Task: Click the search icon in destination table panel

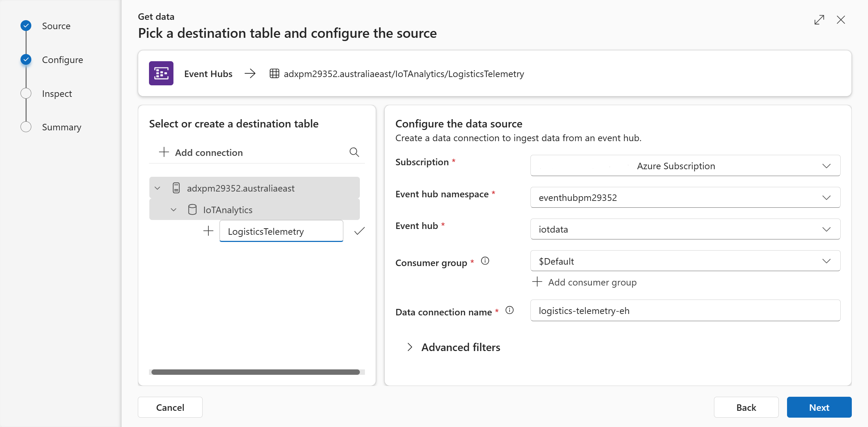Action: [x=354, y=152]
